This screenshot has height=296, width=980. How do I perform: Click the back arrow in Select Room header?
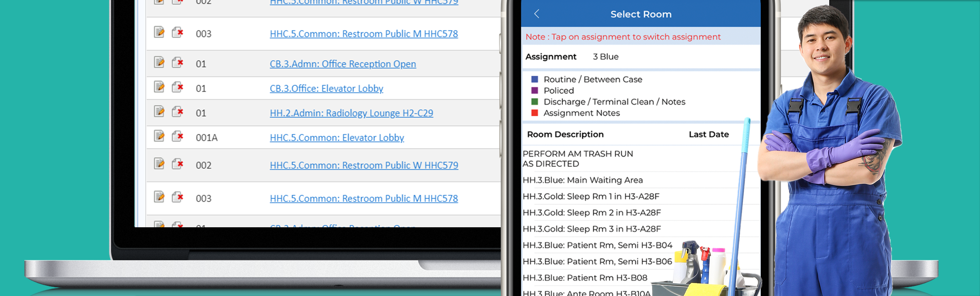coord(537,14)
